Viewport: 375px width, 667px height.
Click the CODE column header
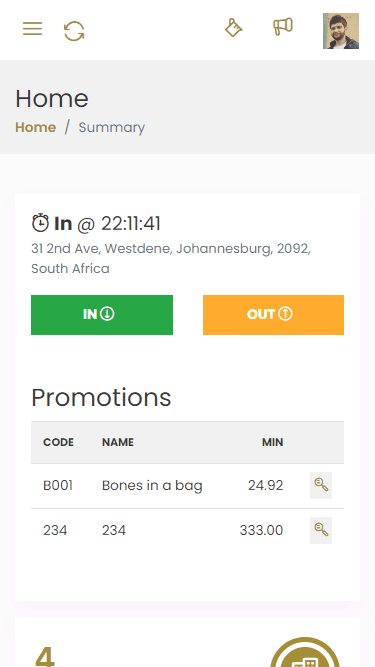click(58, 442)
